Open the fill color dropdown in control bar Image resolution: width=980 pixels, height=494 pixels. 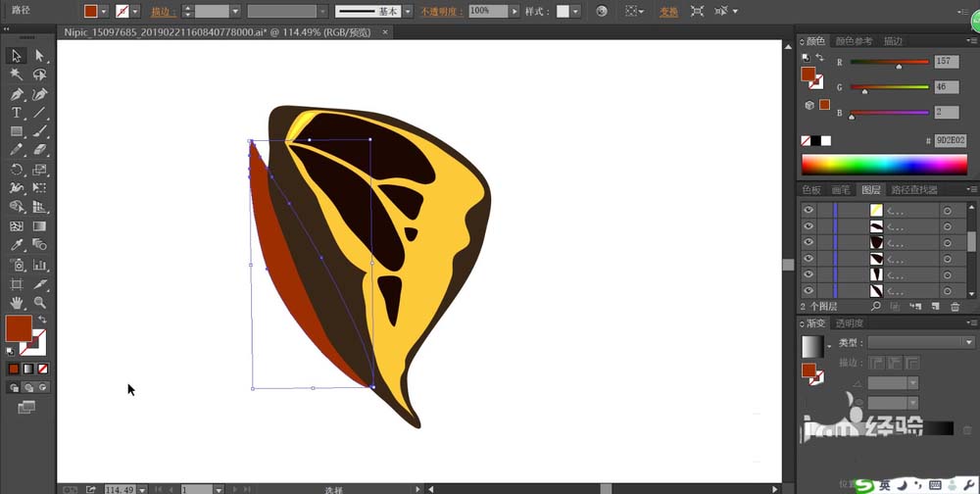(x=104, y=11)
